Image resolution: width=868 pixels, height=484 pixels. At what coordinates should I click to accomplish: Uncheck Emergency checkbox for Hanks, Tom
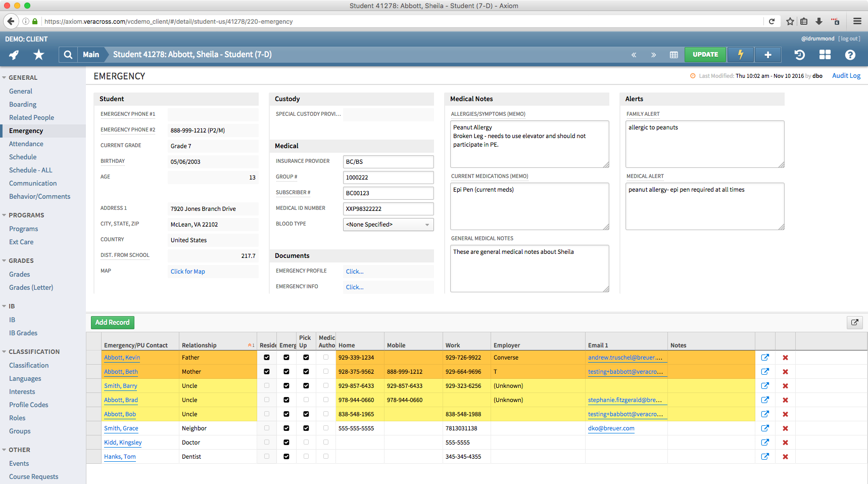286,457
